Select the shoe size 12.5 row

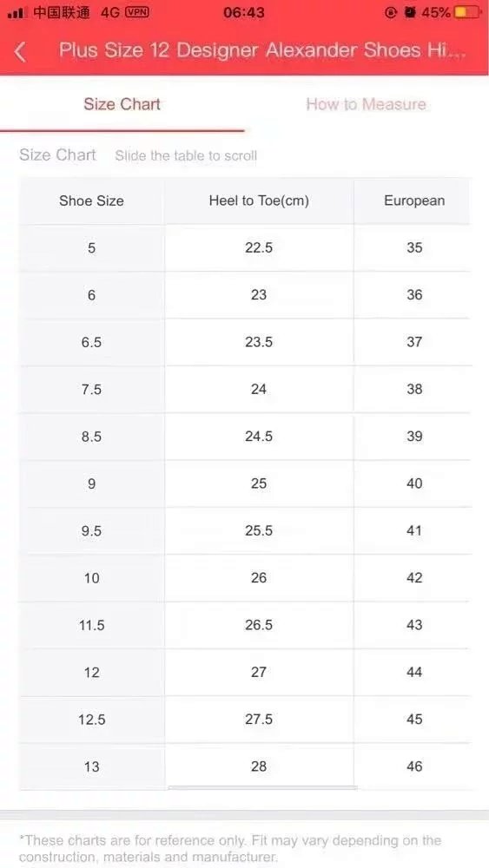click(245, 720)
